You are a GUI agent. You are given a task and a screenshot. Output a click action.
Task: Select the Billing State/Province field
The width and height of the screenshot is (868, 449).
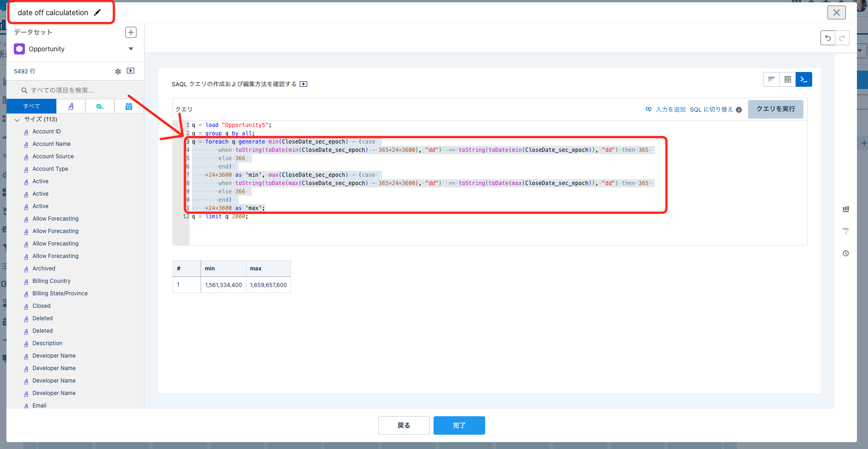[x=60, y=293]
